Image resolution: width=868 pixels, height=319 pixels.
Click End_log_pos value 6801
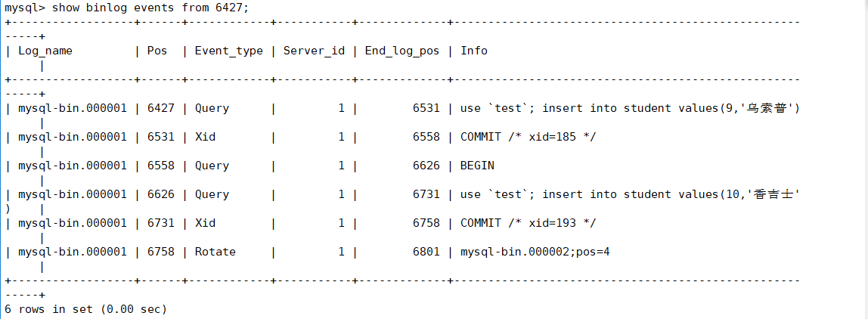[426, 252]
